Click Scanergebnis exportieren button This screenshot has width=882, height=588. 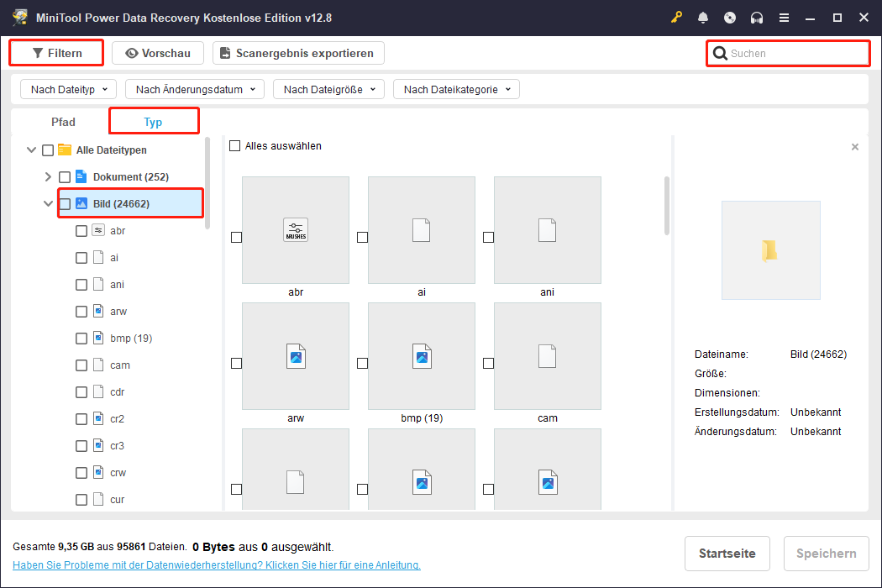(298, 53)
